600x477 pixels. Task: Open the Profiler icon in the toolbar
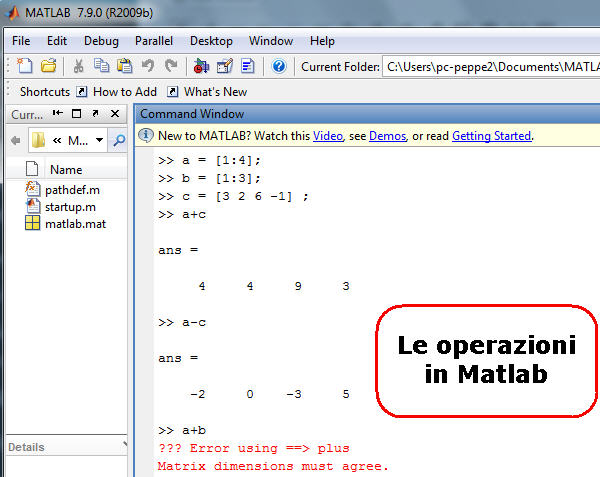tap(248, 66)
